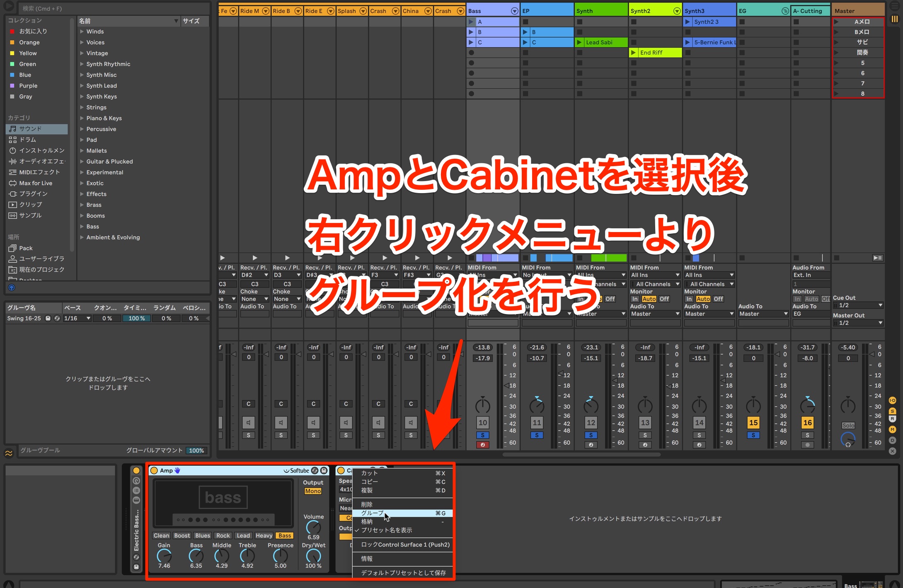This screenshot has height=588, width=903.
Task: Disarm the Bass track record button
Action: point(483,445)
